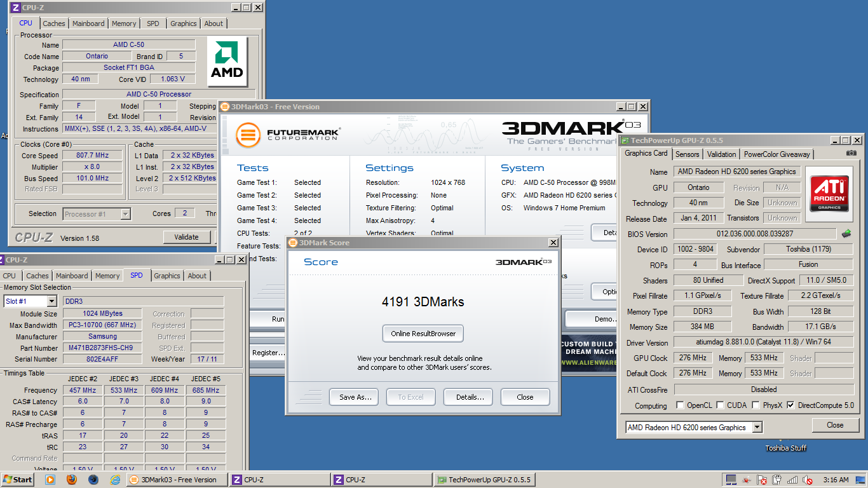Click the red bug tray icon
Image resolution: width=868 pixels, height=488 pixels.
(x=747, y=480)
